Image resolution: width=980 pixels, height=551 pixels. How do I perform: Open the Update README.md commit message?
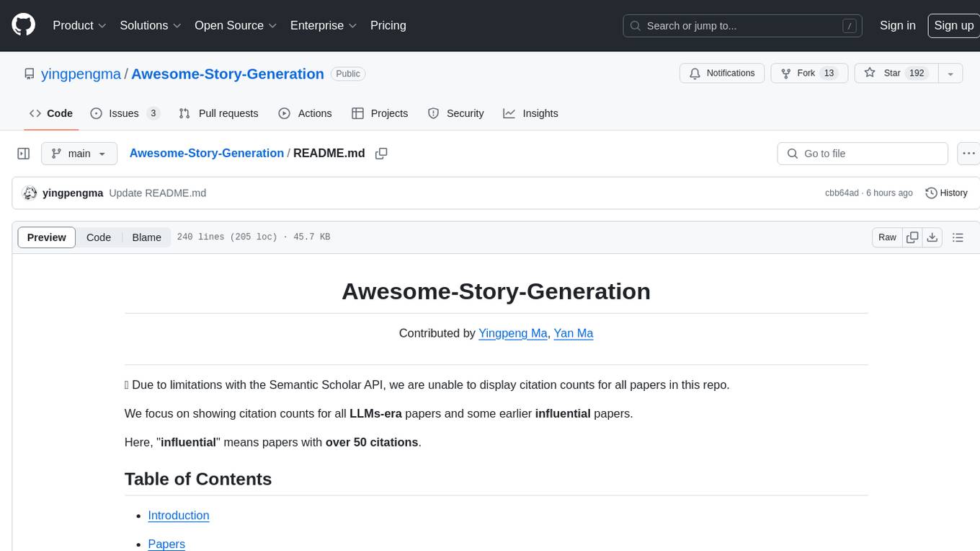click(158, 193)
